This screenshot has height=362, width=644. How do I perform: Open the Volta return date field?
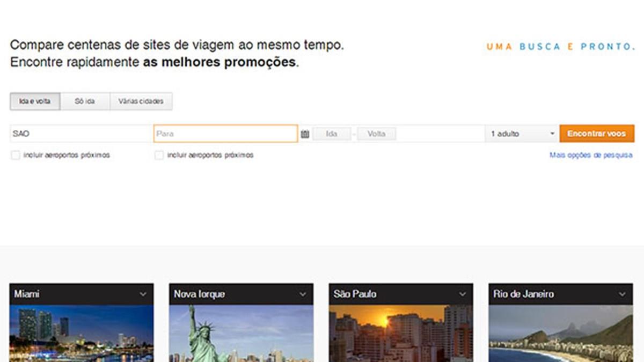376,134
